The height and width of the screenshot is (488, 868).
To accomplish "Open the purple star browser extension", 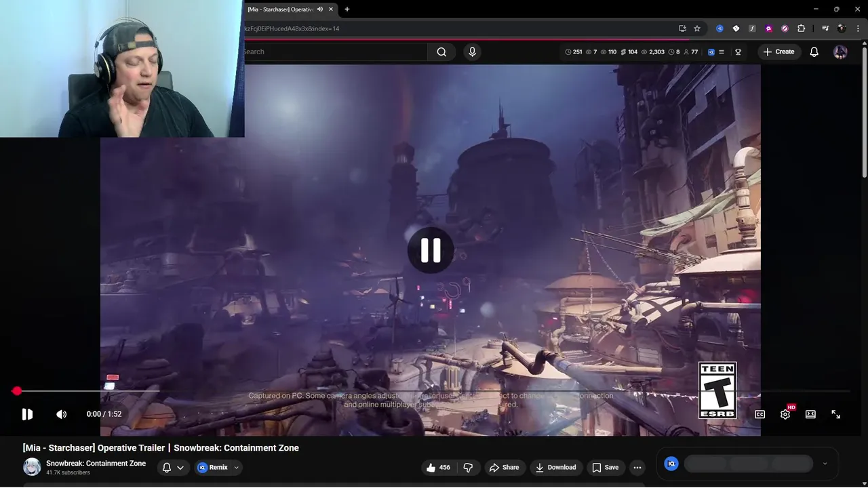I will pos(768,28).
